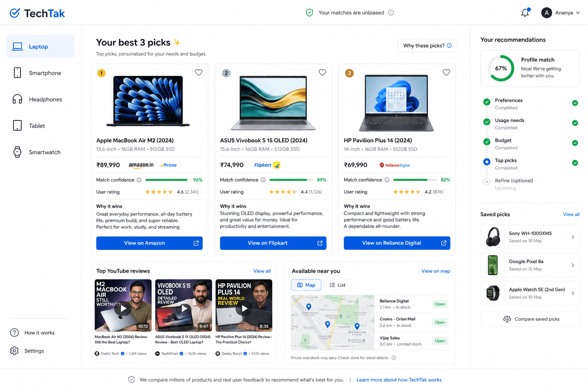The width and height of the screenshot is (588, 392).
Task: Click the Vijay Sales Open status badge
Action: 440,341
